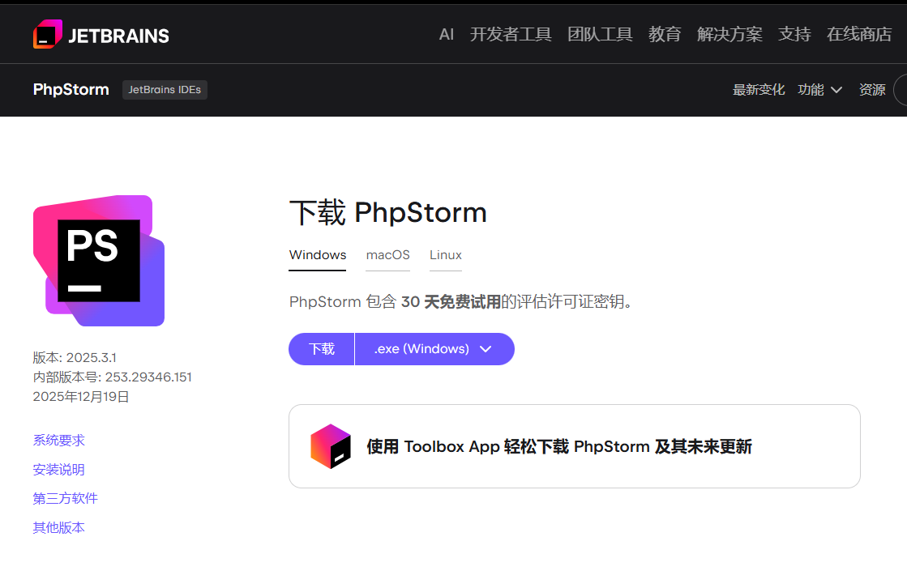Open the 团队工具 menu
Viewport: 907px width, 588px height.
point(600,34)
